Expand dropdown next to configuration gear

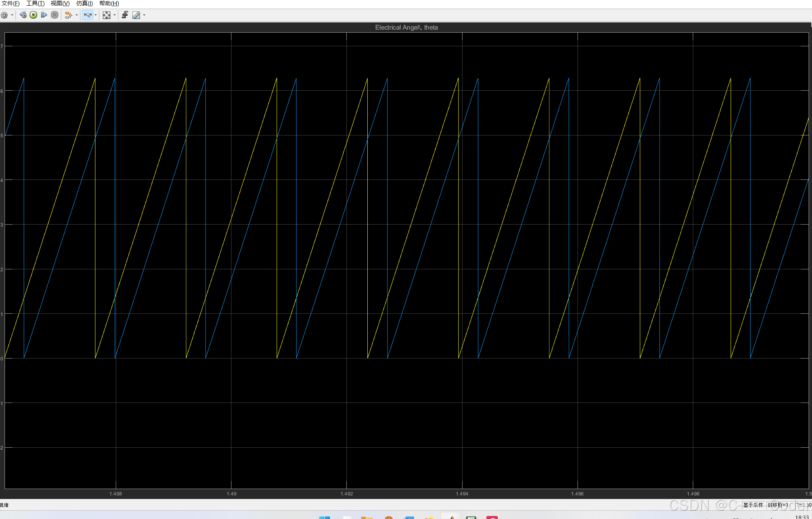pos(12,15)
